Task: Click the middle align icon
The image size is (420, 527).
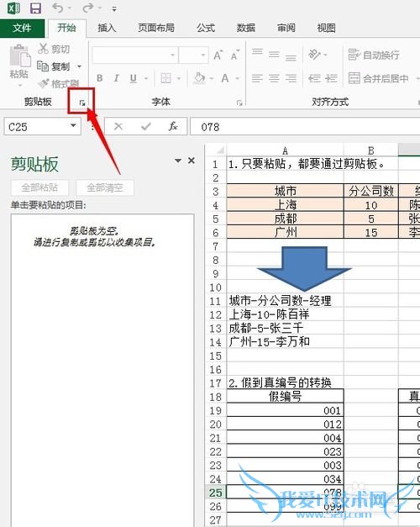Action: tap(274, 54)
